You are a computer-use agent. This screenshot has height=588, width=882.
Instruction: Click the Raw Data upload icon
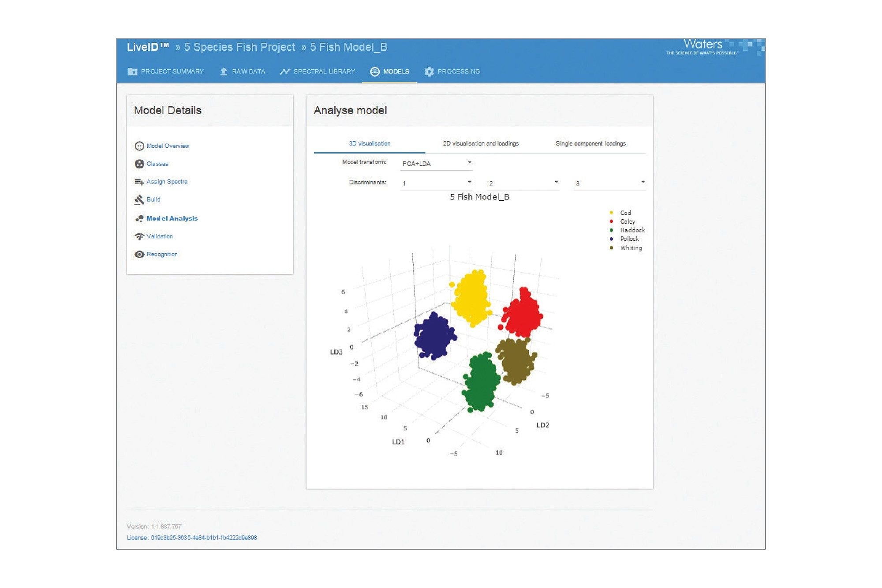tap(224, 71)
